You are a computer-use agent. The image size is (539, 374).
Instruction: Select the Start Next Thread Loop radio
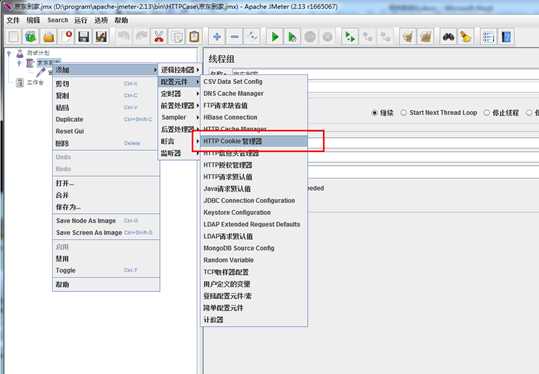(x=404, y=113)
